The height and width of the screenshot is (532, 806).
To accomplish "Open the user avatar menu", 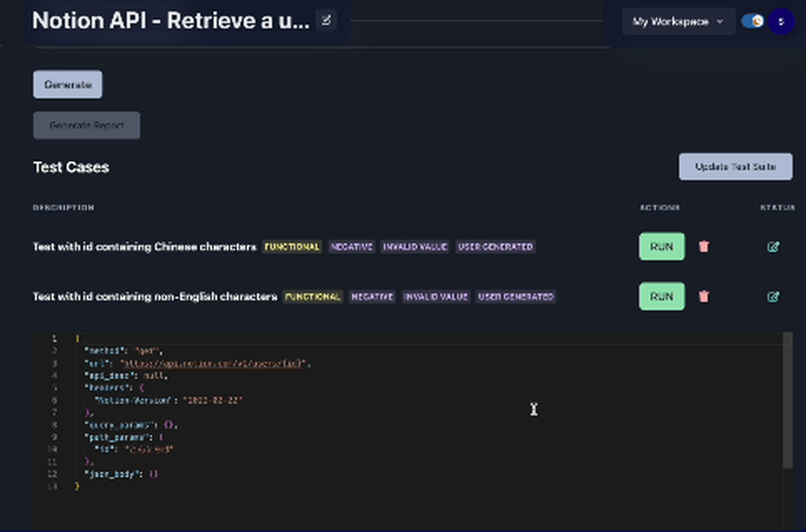I will coord(781,22).
